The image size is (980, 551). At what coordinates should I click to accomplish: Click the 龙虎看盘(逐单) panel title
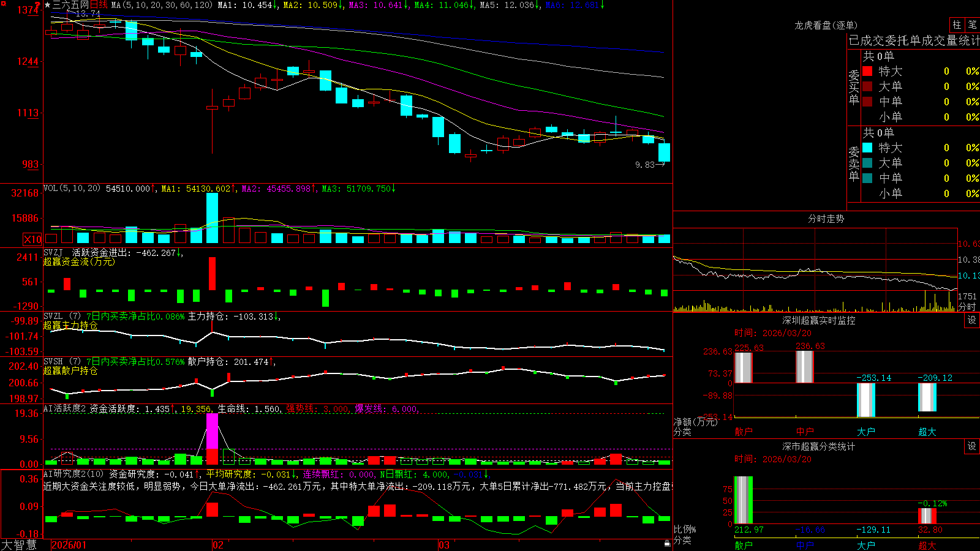tap(826, 25)
